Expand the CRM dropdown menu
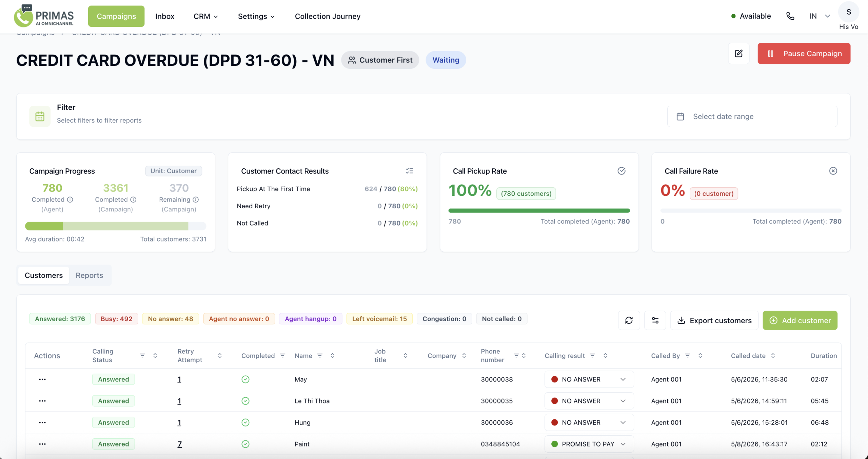 (206, 16)
